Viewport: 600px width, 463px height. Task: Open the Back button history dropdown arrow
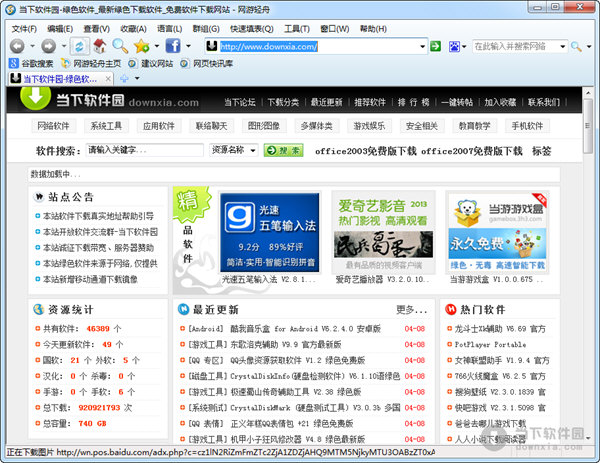pos(33,46)
